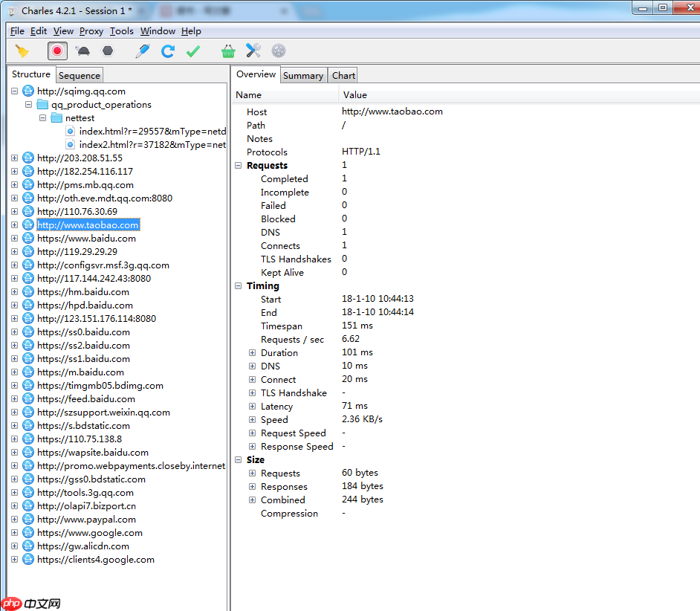Toggle the red Record button

pyautogui.click(x=57, y=51)
